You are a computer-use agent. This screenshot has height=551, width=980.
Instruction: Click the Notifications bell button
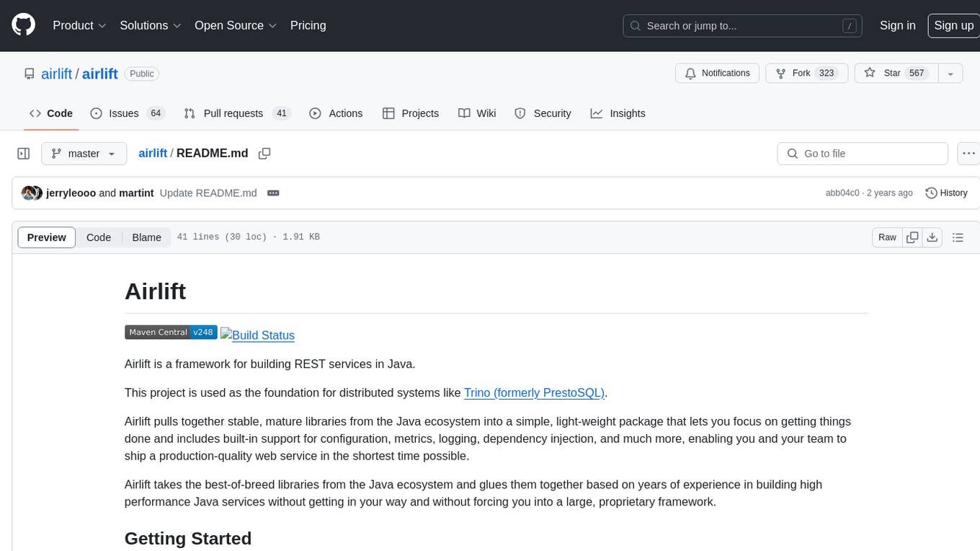point(717,74)
